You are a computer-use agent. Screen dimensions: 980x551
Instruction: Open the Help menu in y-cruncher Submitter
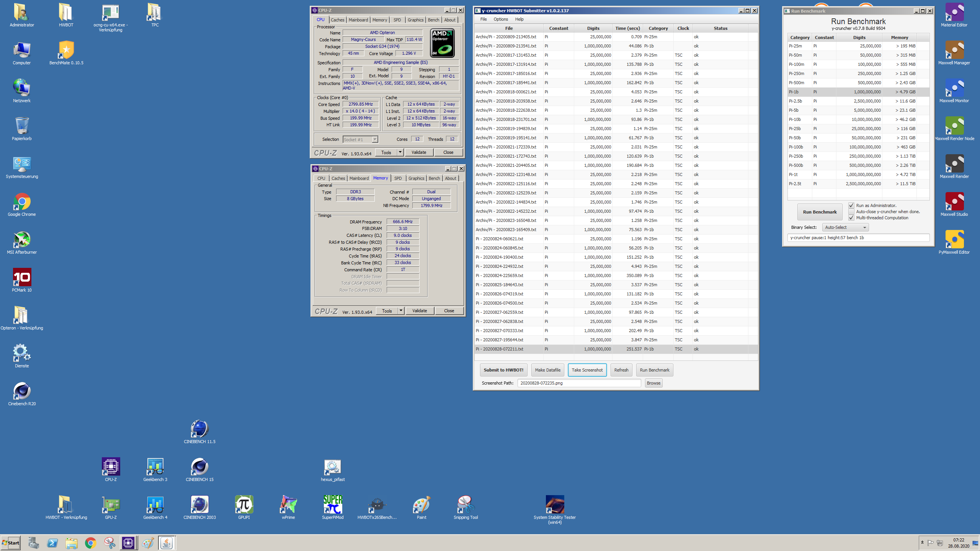coord(519,19)
